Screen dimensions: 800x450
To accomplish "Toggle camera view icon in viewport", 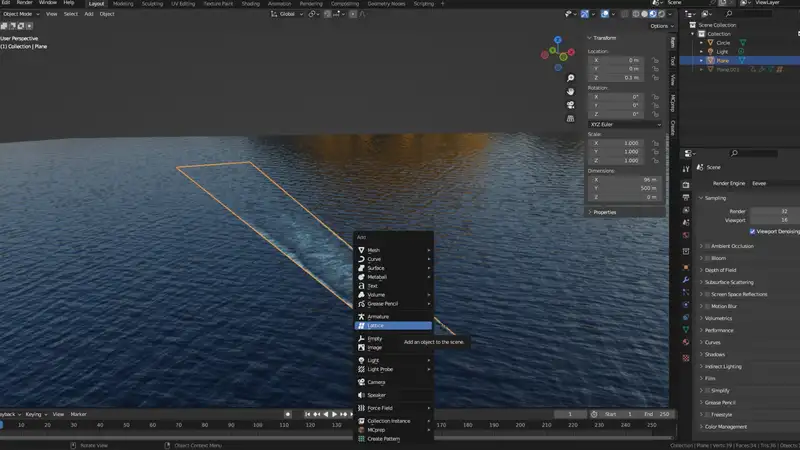I will pyautogui.click(x=569, y=104).
